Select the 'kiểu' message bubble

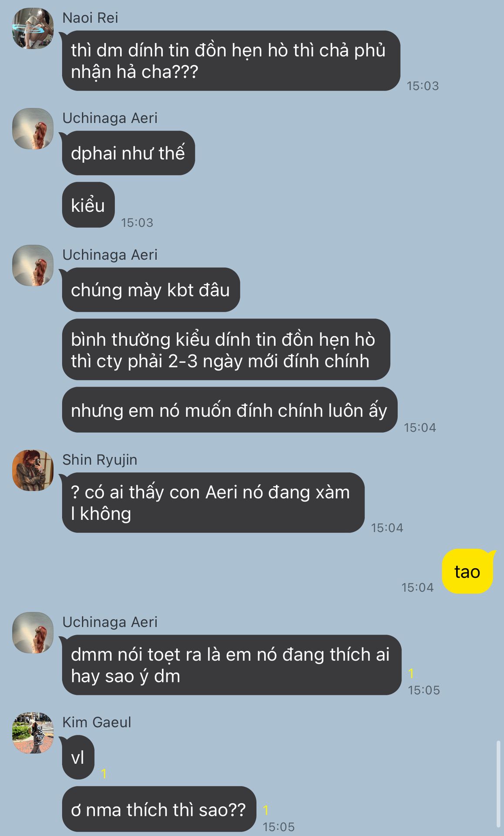pos(88,205)
